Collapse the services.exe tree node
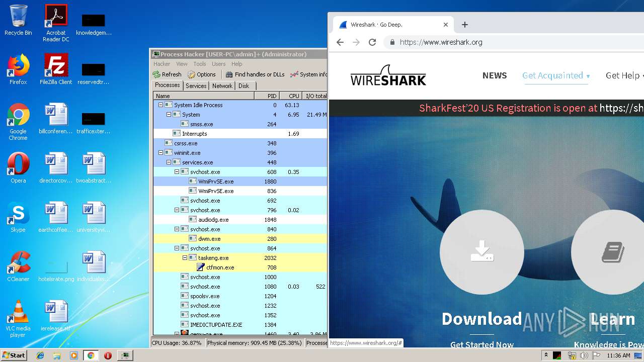This screenshot has width=644, height=362. [169, 162]
